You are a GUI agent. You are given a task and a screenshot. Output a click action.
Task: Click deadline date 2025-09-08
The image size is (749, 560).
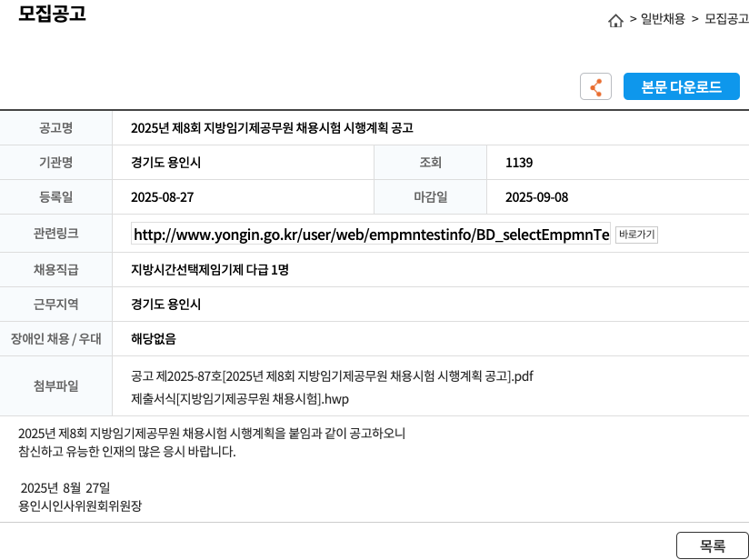tap(537, 197)
